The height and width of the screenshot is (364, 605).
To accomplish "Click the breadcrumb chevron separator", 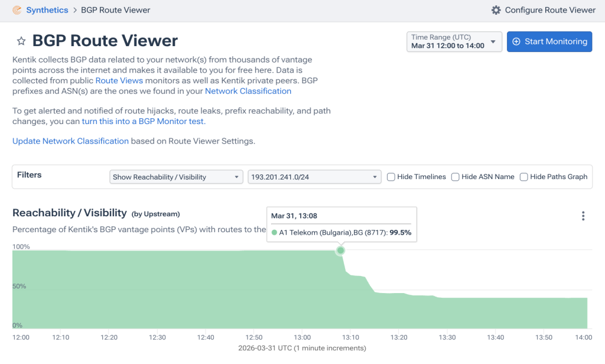I will (x=75, y=10).
